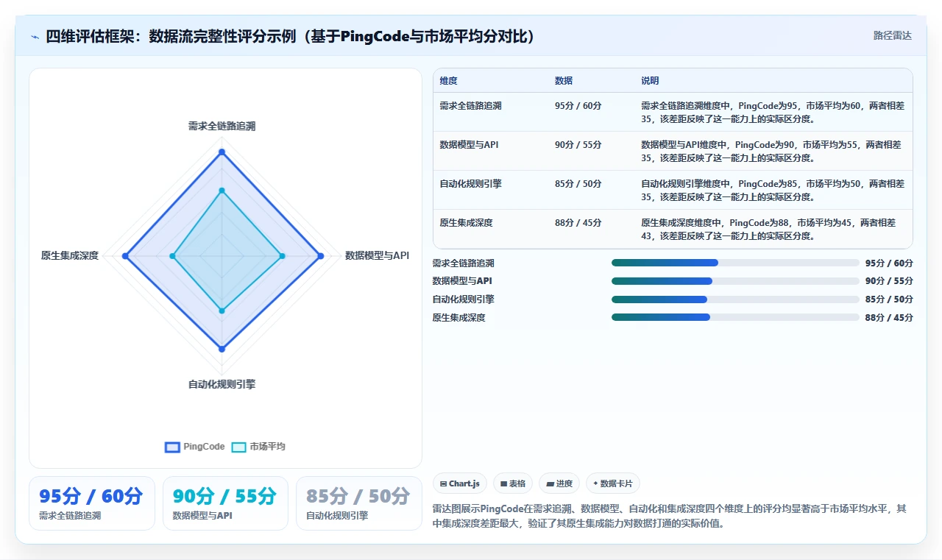This screenshot has height=560, width=942.
Task: Click radar axis label 原生集成深度
Action: click(x=70, y=256)
